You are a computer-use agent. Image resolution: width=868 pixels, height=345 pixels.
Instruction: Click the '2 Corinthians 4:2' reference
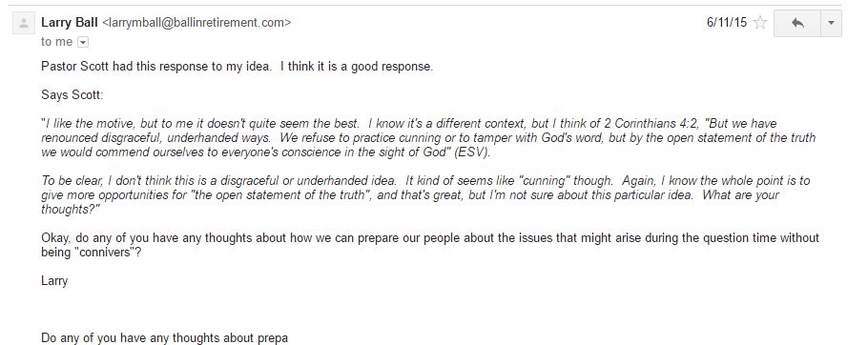(x=652, y=123)
